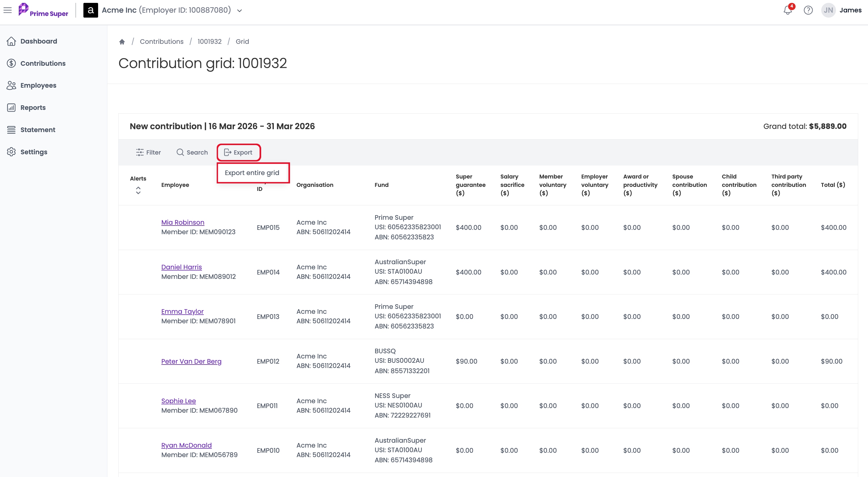Click the Member voluntary column header
The height and width of the screenshot is (477, 868).
click(553, 185)
